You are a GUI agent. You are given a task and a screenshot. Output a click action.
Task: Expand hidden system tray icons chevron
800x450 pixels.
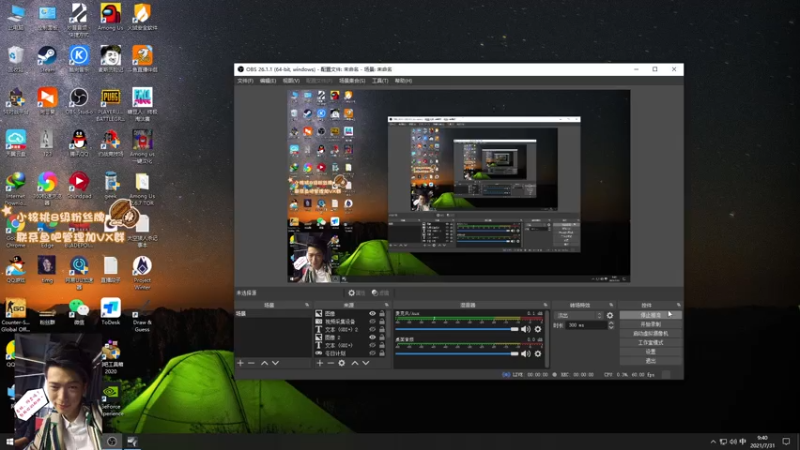pos(713,441)
